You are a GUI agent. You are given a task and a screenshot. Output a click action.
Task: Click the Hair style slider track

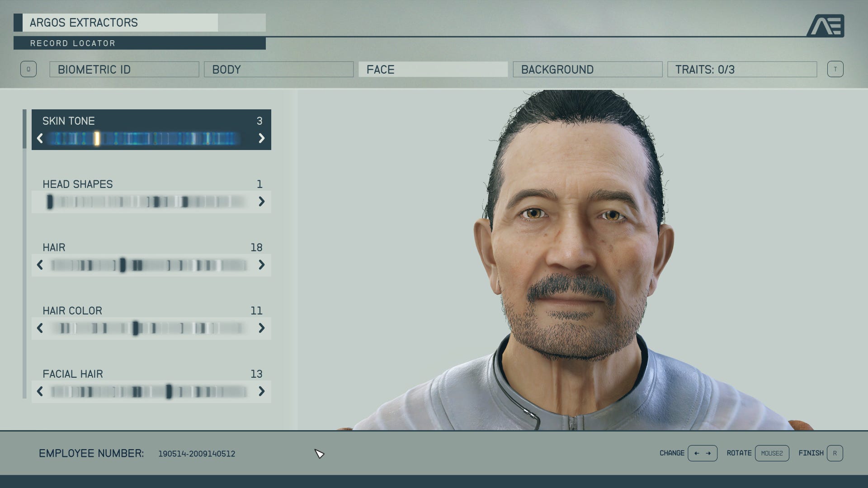pos(149,265)
